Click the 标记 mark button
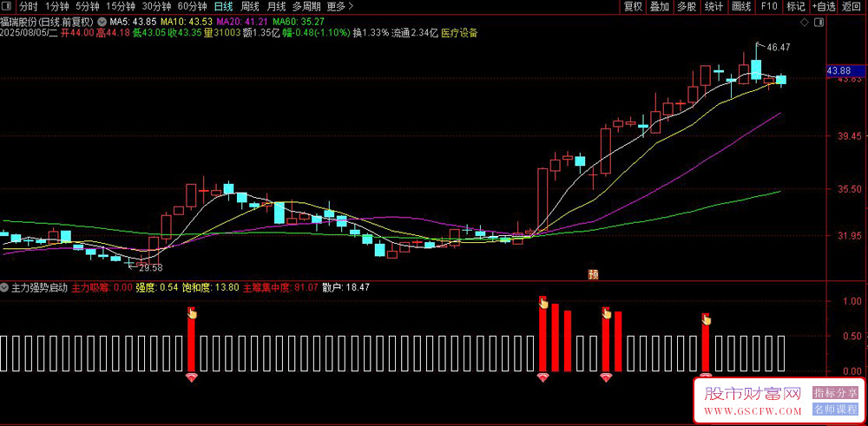The image size is (868, 426). pos(796,7)
